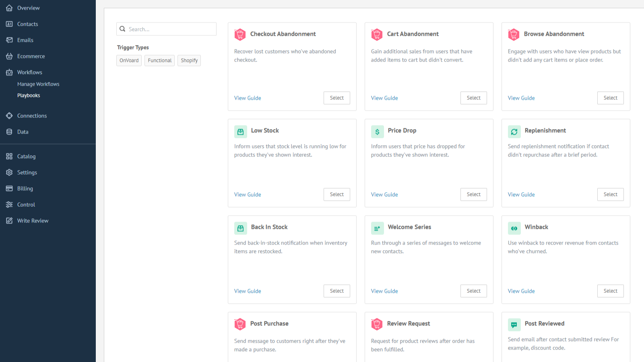Screen dimensions: 644x362
Task: Click the Replenishment refresh icon
Action: [x=514, y=132]
